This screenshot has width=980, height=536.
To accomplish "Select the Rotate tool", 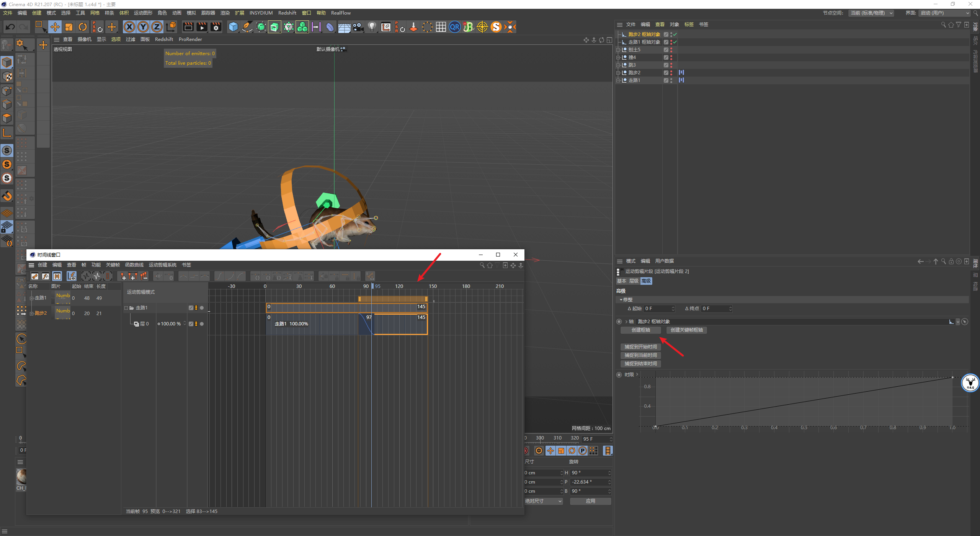I will (x=83, y=27).
